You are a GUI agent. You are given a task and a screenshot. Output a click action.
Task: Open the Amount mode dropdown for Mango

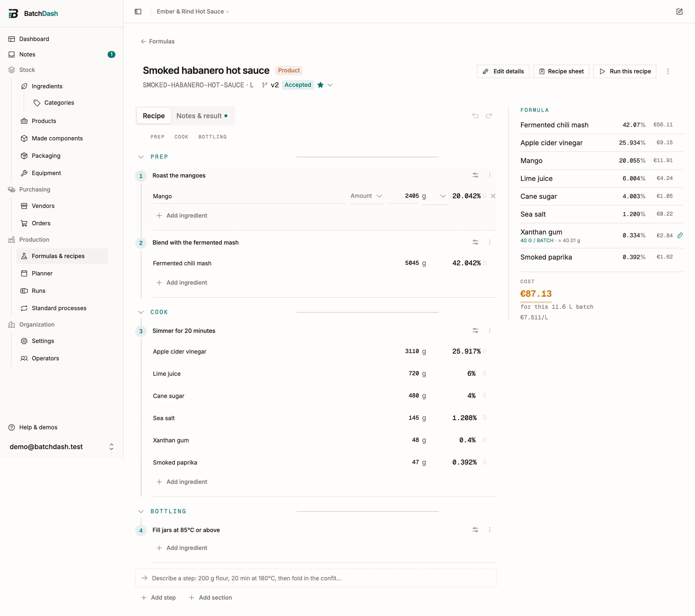coord(367,196)
